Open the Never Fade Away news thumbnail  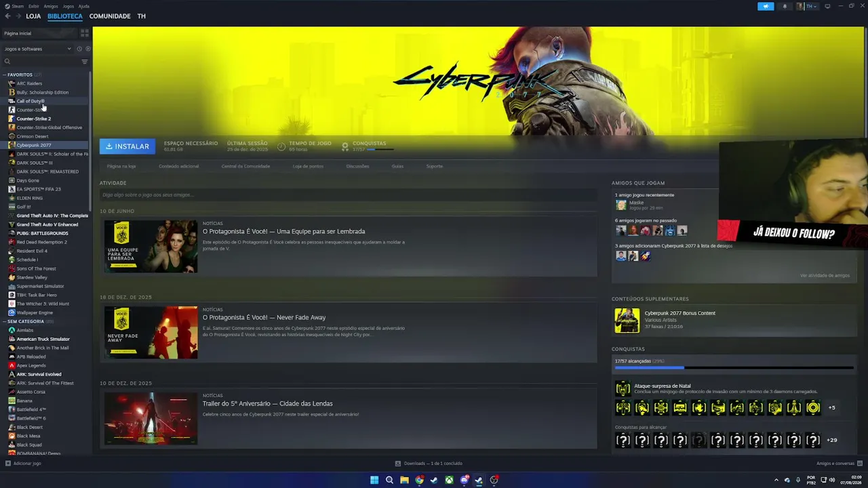tap(151, 332)
